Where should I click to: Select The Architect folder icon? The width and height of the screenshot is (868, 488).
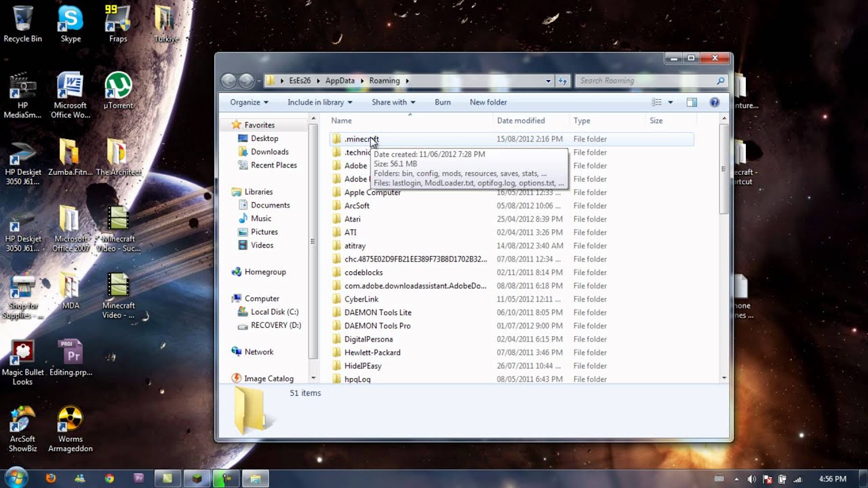(118, 157)
